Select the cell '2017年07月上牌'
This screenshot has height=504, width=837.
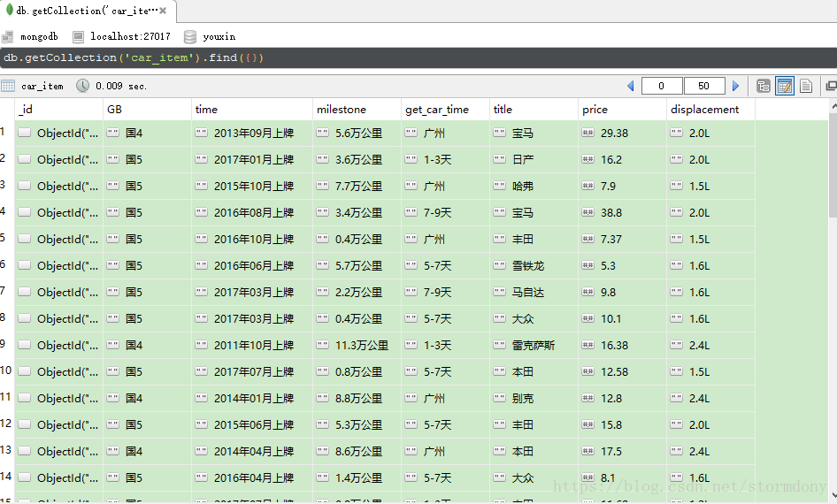(252, 371)
